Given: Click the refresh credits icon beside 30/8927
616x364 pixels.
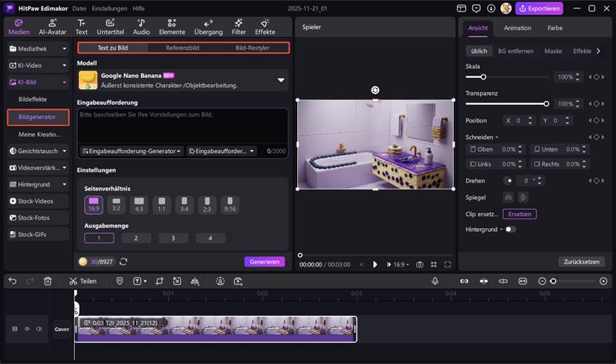Looking at the screenshot, I should point(123,261).
